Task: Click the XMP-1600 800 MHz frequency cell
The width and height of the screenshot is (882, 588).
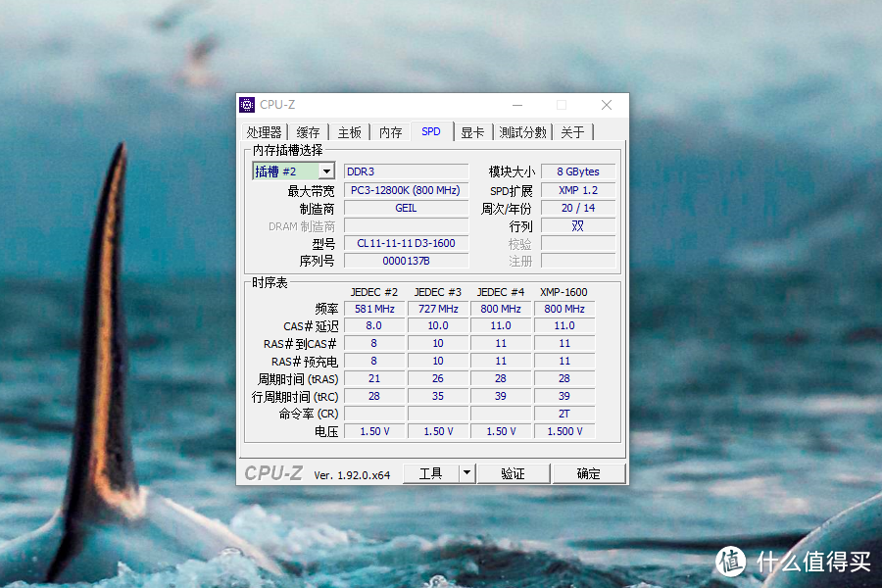Action: click(564, 309)
